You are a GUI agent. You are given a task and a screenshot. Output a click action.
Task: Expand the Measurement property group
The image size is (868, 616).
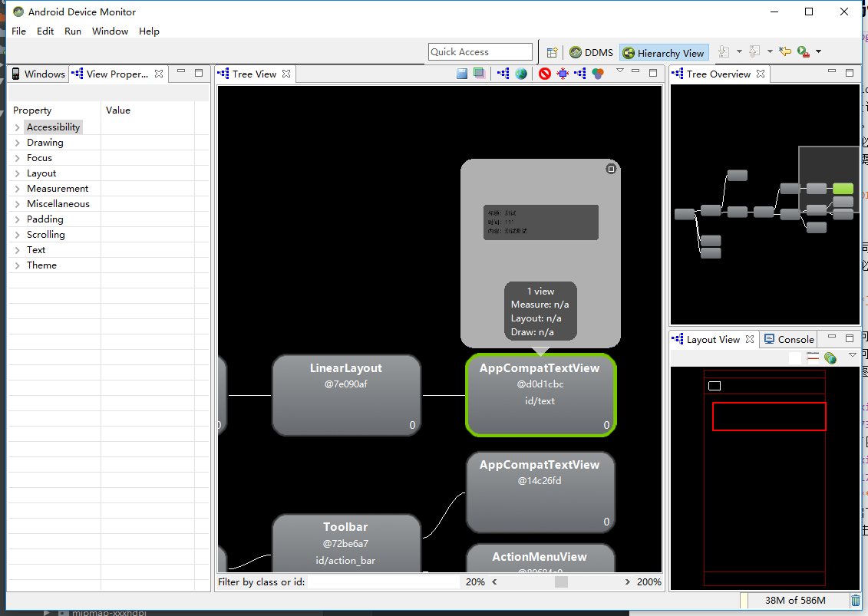click(17, 189)
